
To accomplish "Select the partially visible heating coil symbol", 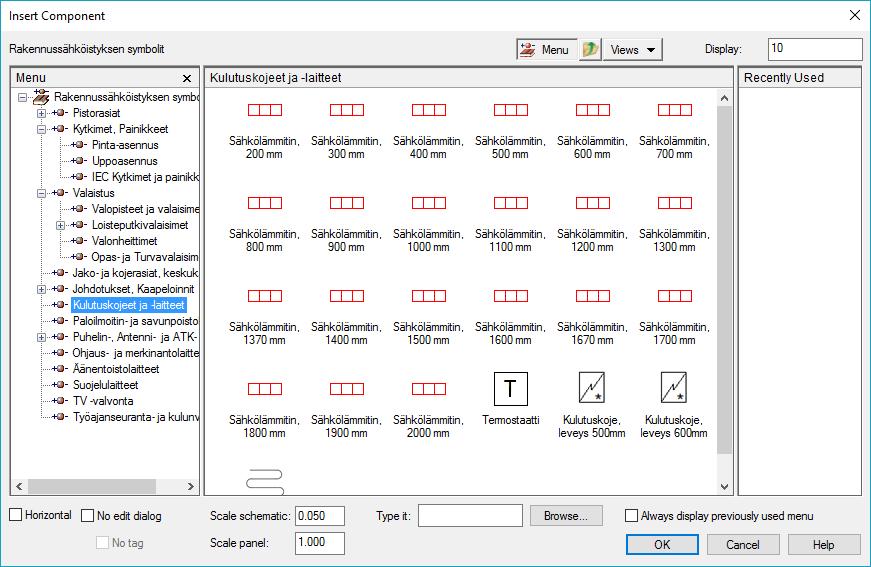I will (265, 481).
